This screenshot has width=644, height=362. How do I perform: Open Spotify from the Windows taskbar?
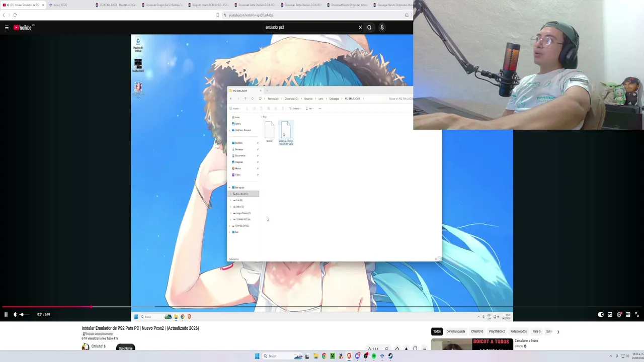374,356
